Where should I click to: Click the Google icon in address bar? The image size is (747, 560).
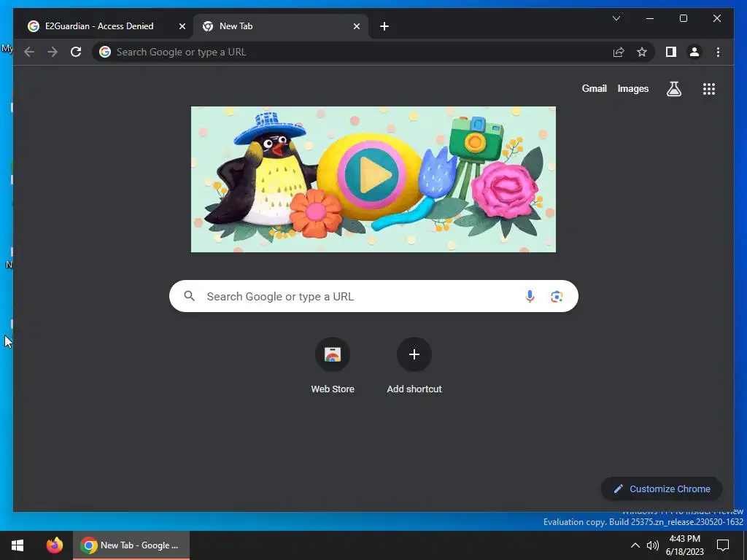tap(105, 52)
